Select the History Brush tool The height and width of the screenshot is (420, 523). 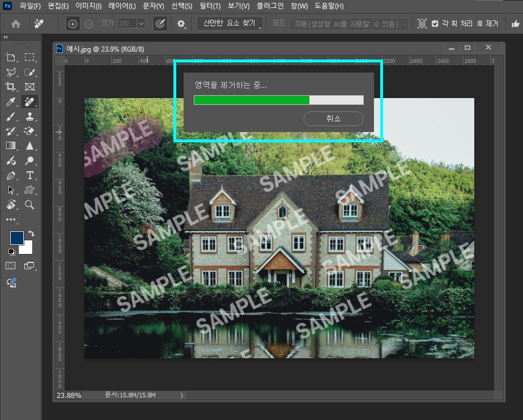click(11, 131)
